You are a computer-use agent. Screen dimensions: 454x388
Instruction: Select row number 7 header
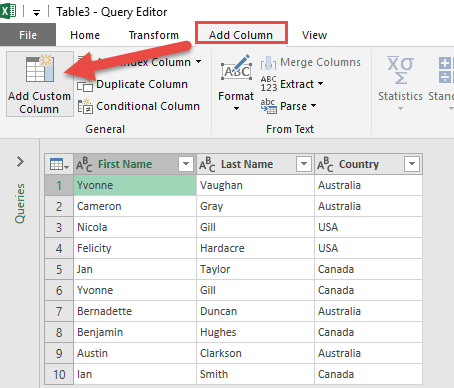coord(59,311)
